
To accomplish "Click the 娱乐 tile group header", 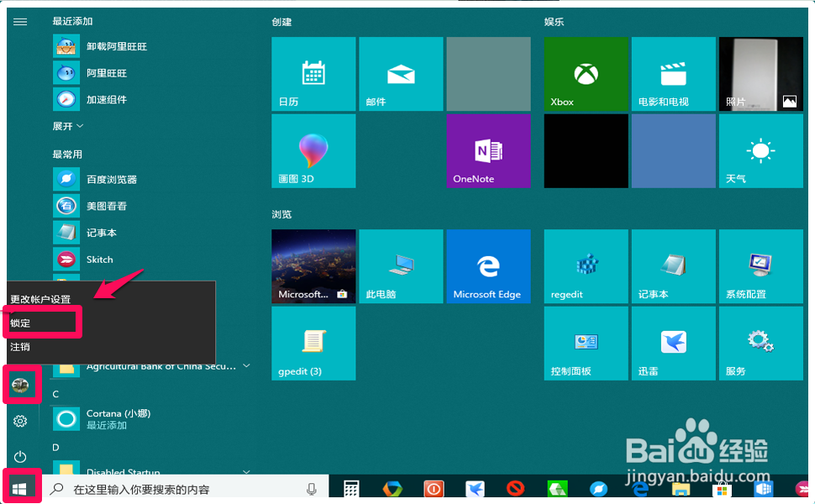I will click(554, 22).
